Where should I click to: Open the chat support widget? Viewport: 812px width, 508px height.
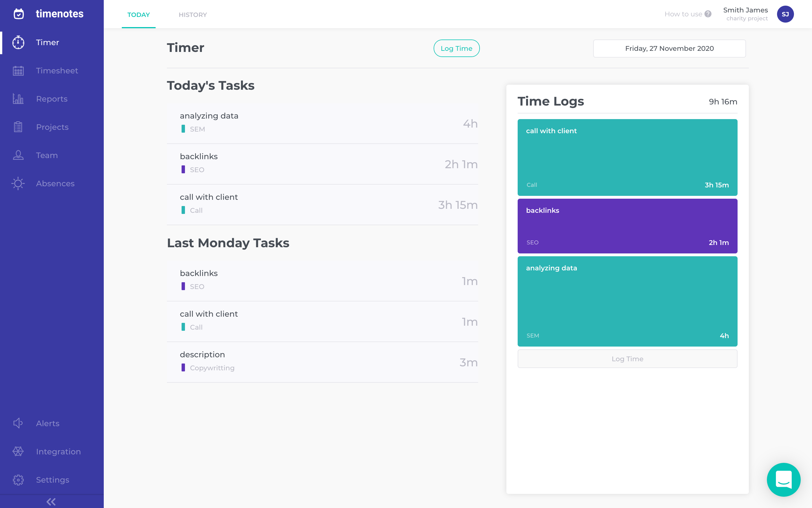(x=784, y=479)
